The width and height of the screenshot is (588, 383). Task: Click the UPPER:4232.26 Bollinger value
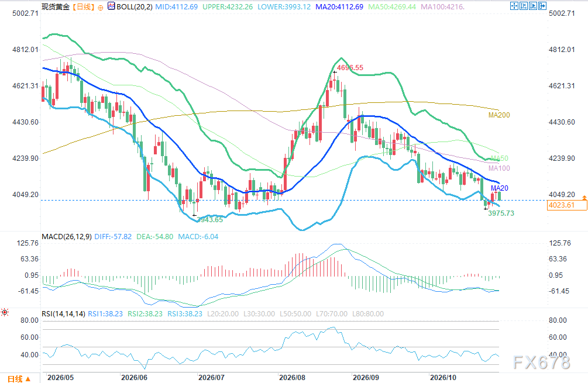(228, 7)
